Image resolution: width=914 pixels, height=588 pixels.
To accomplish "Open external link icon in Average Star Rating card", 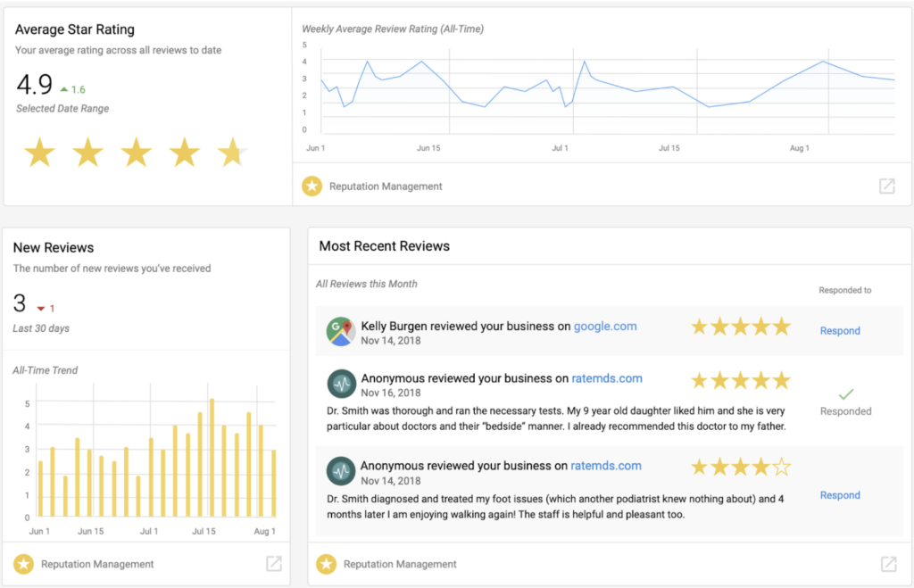I will (886, 186).
